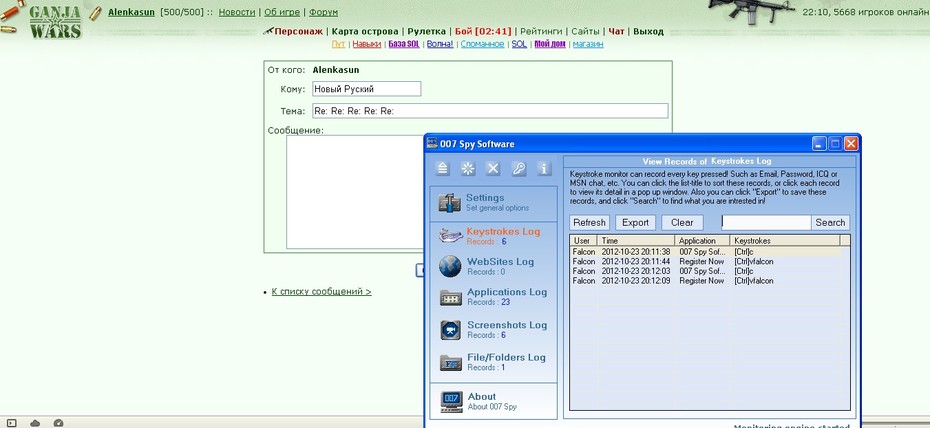Screen dimensions: 930x428
Task: Sort records by Time column header
Action: [636, 241]
